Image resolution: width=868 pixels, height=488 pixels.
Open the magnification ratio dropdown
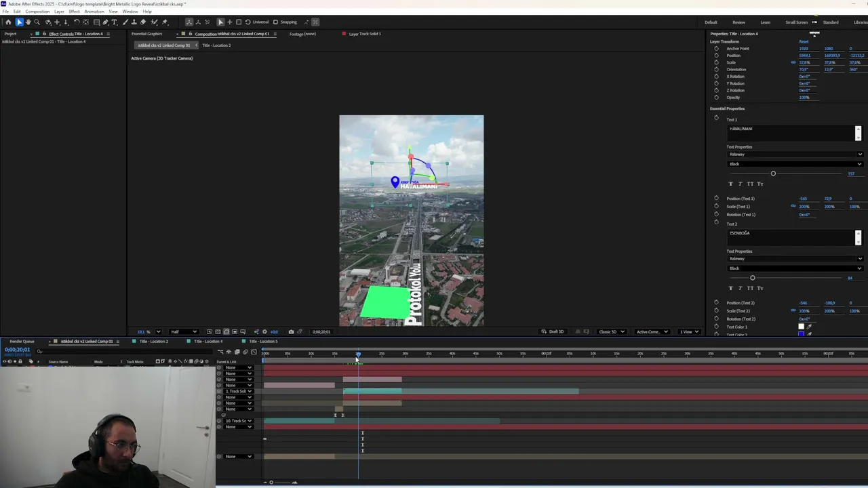[x=158, y=331]
